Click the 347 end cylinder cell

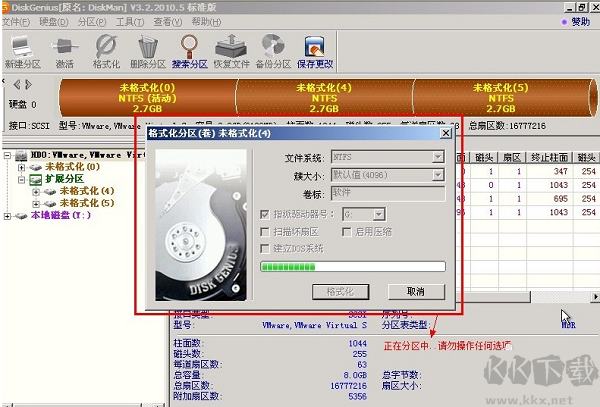(x=561, y=171)
